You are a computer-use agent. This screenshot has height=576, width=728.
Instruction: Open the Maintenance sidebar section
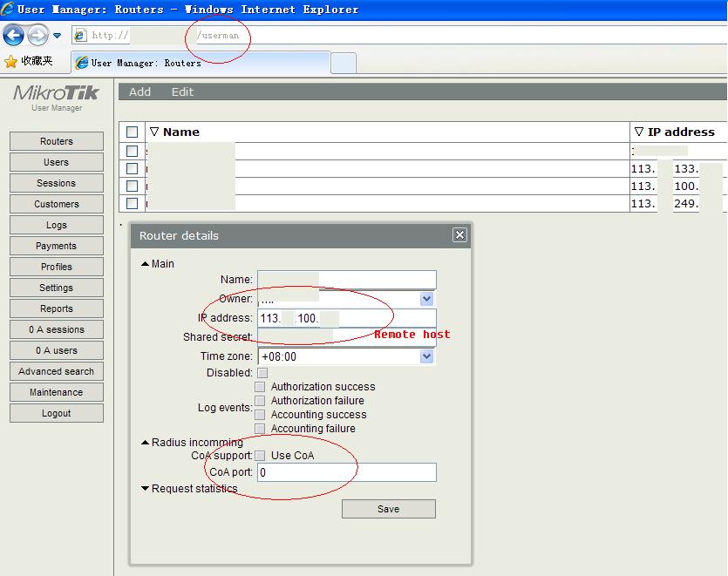[x=57, y=392]
